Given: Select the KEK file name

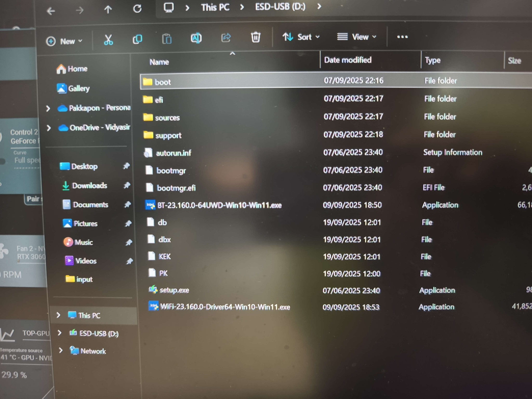Looking at the screenshot, I should (x=165, y=256).
